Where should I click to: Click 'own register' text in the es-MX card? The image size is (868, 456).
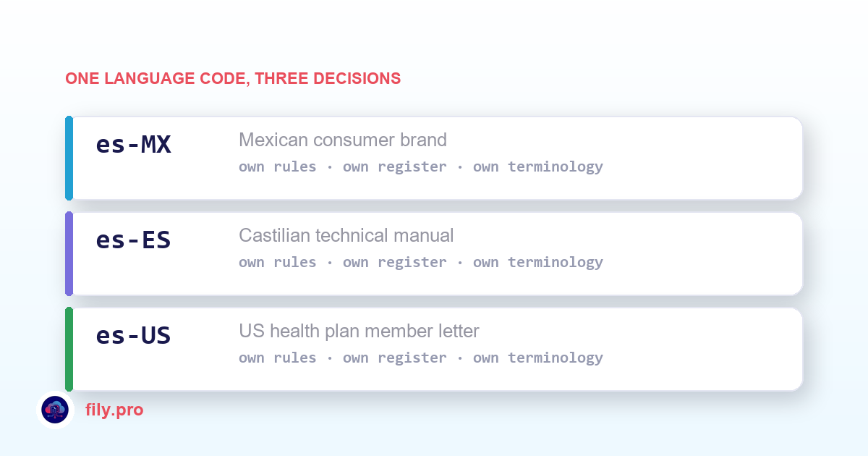pos(395,166)
